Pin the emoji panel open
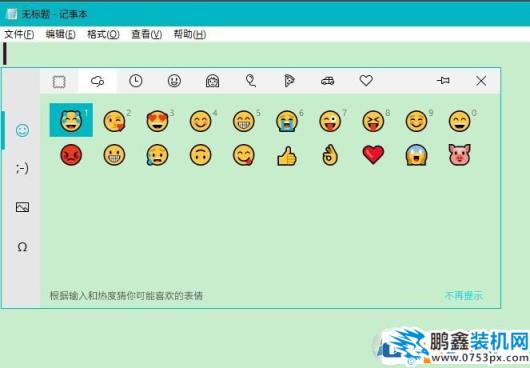Viewport: 530px width, 368px height. click(443, 81)
